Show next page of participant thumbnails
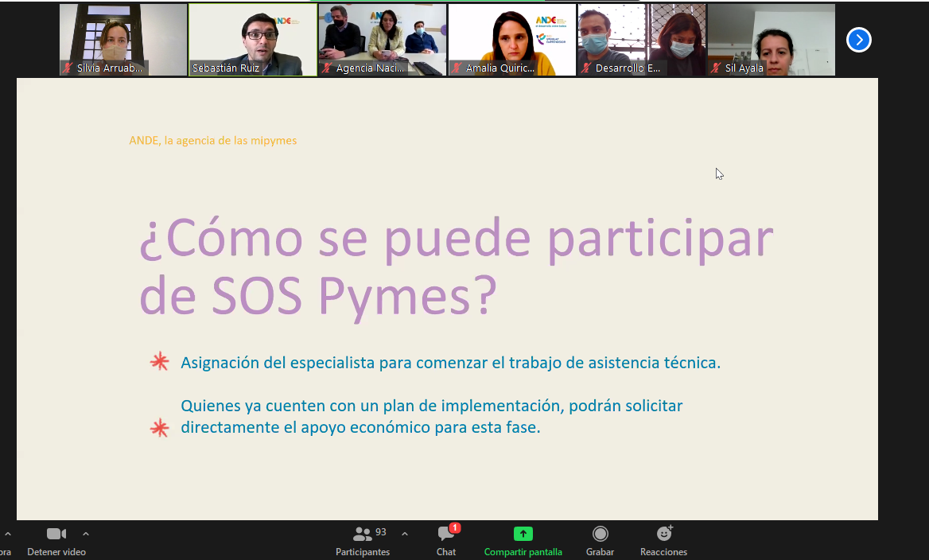Screen dimensions: 929x560 [x=858, y=40]
